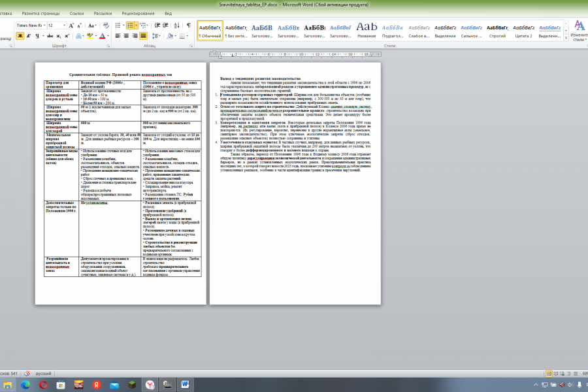Decrease paragraph indent
The image size is (588, 392).
[x=157, y=25]
